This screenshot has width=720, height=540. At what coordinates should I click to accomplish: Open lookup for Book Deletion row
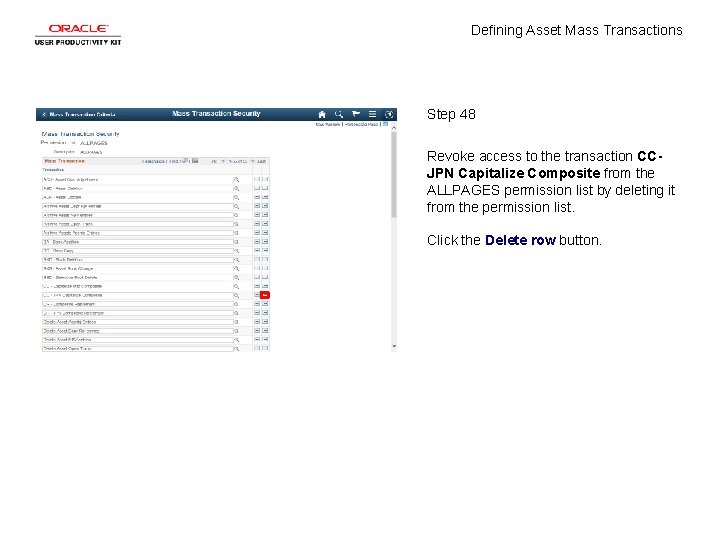click(x=236, y=260)
